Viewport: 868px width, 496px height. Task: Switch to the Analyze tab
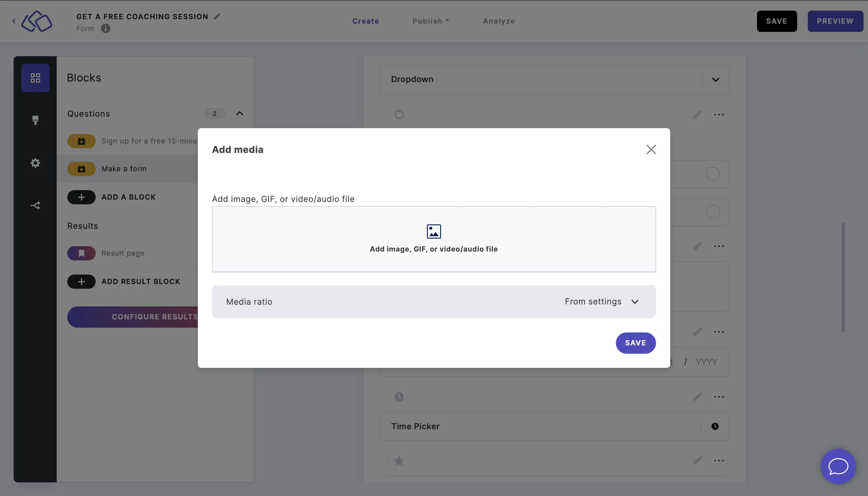click(499, 21)
